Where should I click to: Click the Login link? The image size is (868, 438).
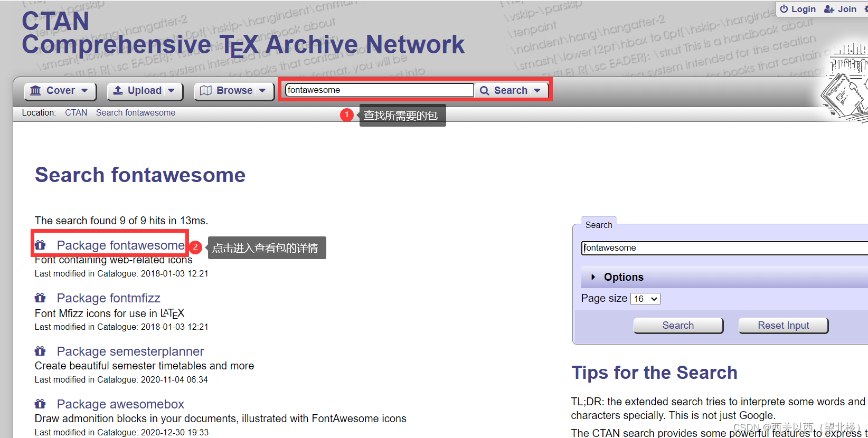[798, 9]
